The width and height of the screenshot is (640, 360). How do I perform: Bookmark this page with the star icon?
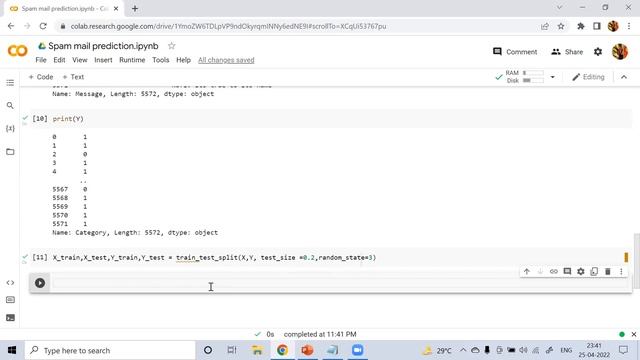tap(561, 26)
